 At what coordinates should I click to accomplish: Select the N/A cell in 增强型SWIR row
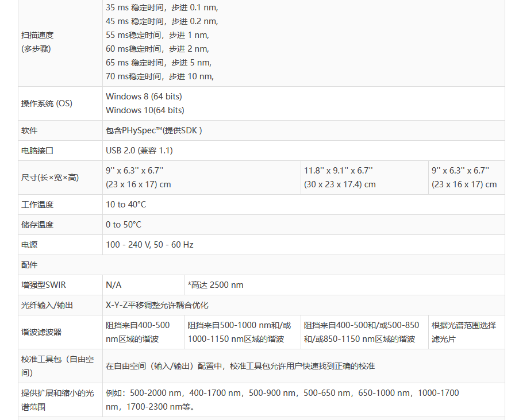(x=114, y=285)
